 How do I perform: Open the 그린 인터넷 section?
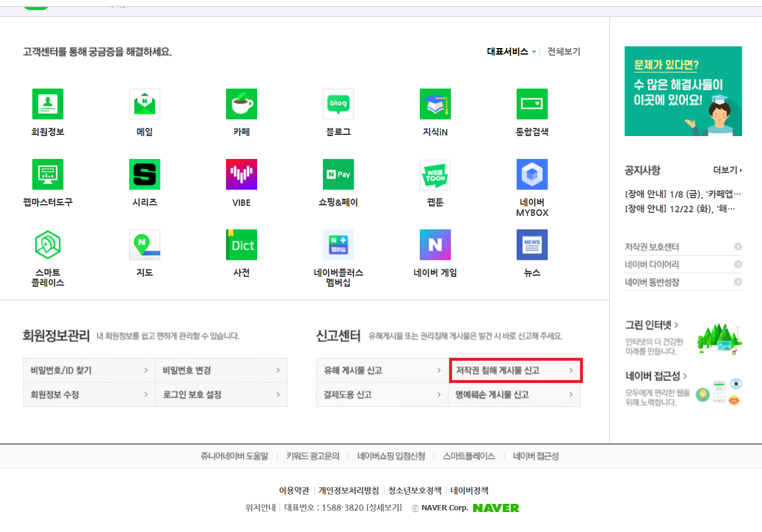pyautogui.click(x=652, y=324)
